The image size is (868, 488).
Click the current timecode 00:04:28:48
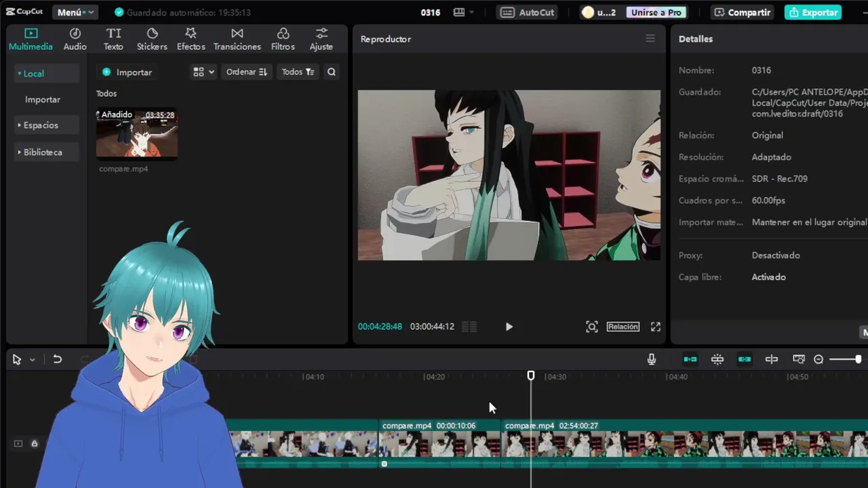[x=380, y=327]
